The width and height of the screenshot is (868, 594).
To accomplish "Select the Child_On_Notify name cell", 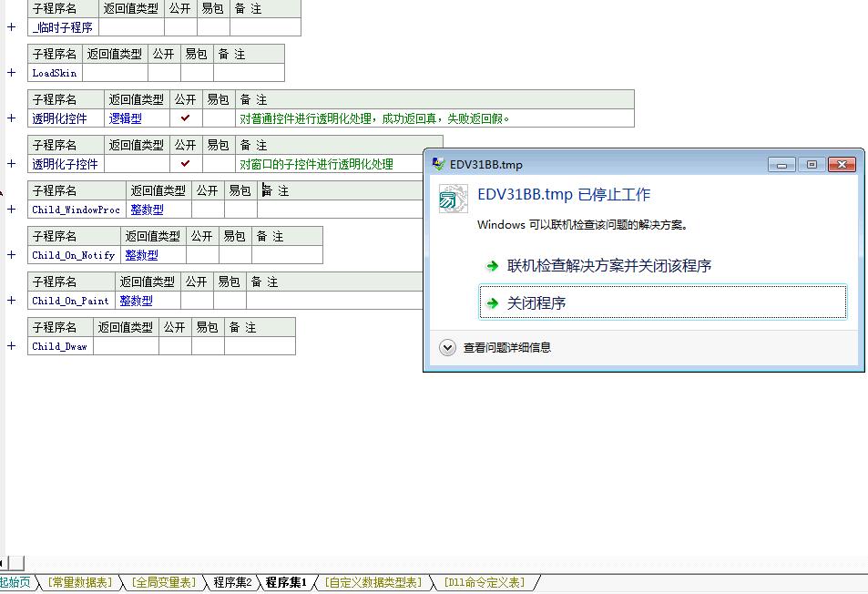I will [x=74, y=255].
